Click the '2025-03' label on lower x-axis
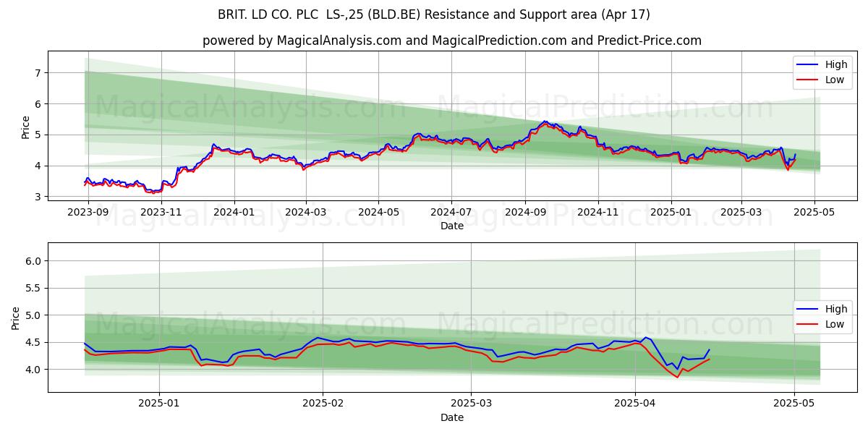The width and height of the screenshot is (868, 434). point(471,404)
